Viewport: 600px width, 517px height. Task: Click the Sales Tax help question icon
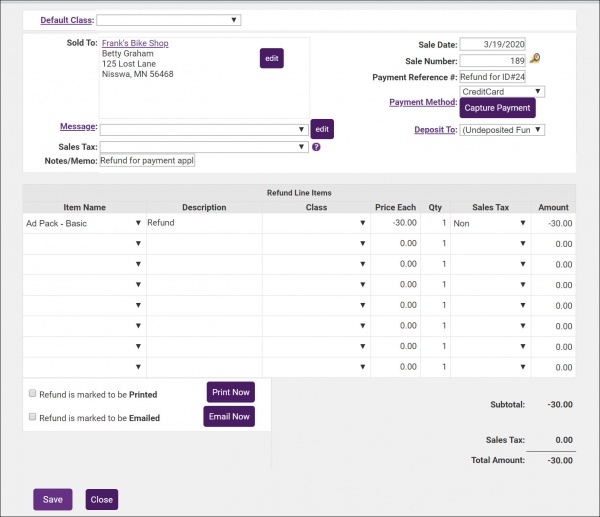click(316, 147)
